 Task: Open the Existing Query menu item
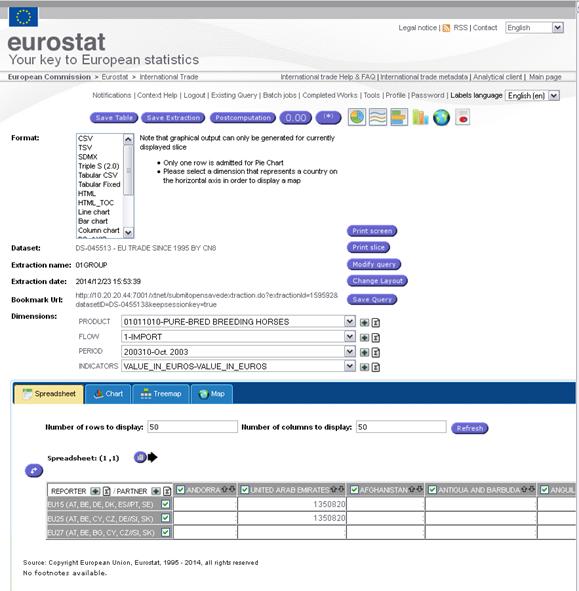pyautogui.click(x=234, y=95)
